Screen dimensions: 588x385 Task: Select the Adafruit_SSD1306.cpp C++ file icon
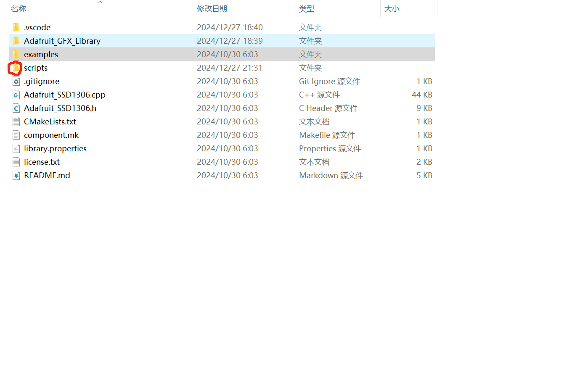tap(16, 95)
